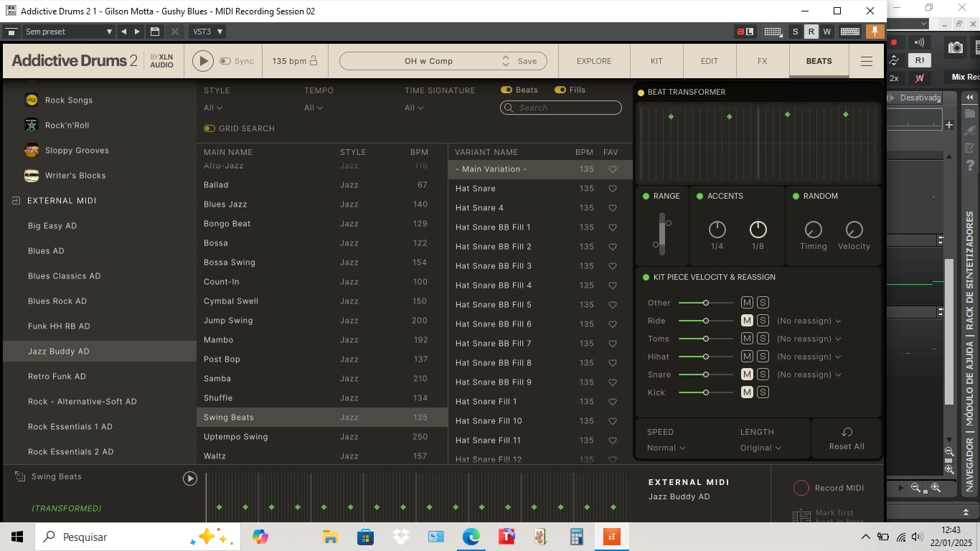Toggle the Beats filter switch

(507, 90)
